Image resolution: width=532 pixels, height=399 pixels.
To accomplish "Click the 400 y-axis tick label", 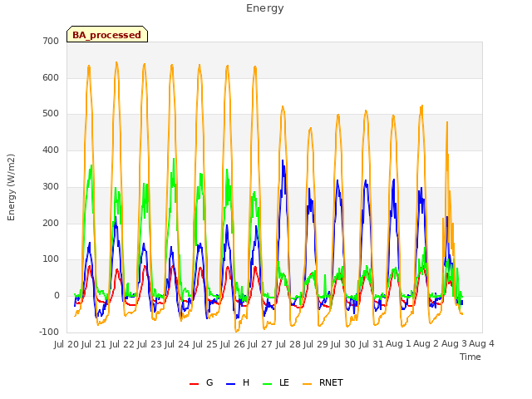I will [51, 150].
